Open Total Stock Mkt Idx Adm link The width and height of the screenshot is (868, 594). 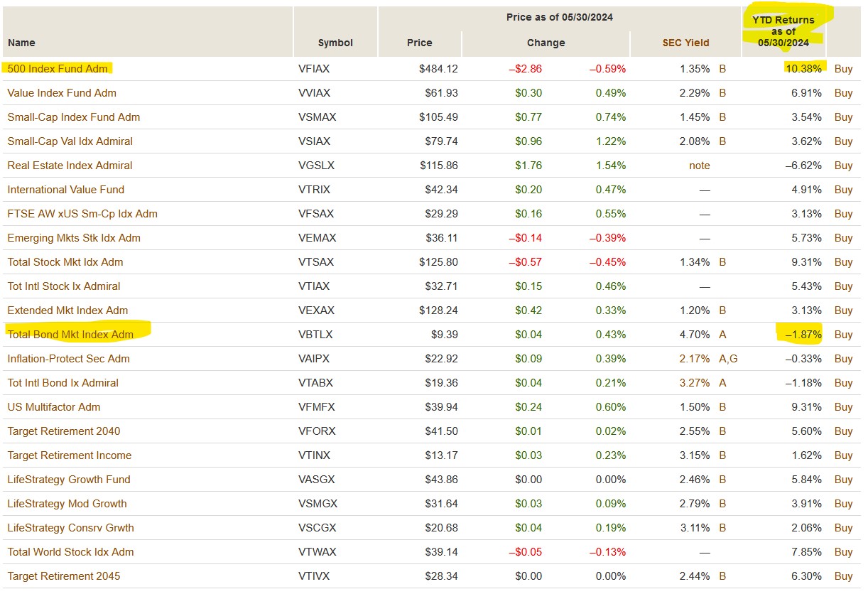(65, 262)
